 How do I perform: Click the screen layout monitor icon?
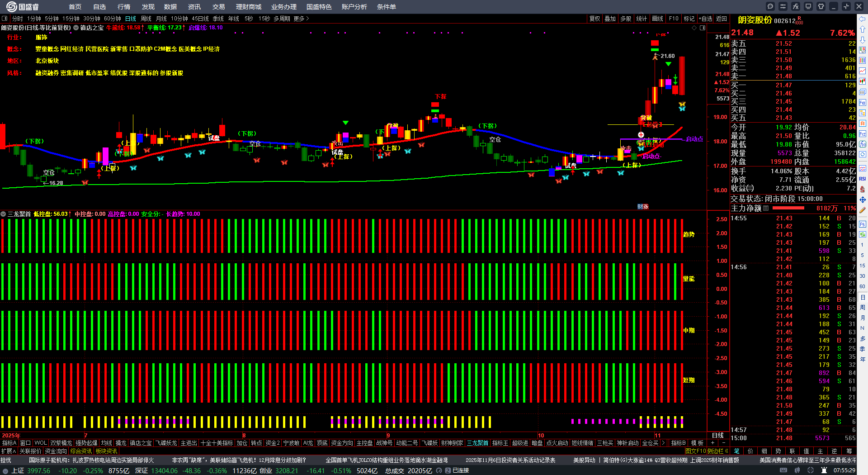[808, 6]
